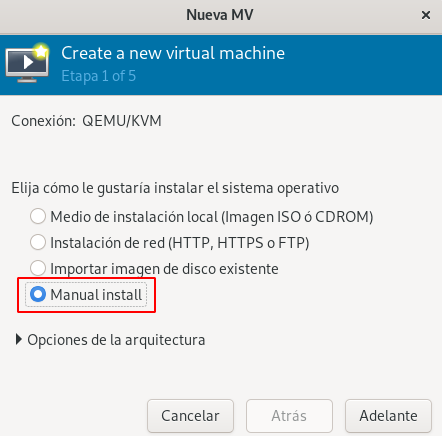Click the Manual install label text
The height and width of the screenshot is (436, 442).
(96, 295)
